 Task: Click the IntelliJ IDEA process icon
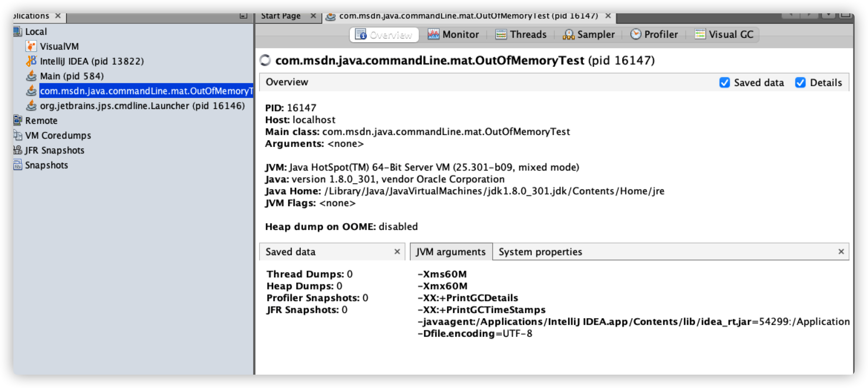point(31,61)
